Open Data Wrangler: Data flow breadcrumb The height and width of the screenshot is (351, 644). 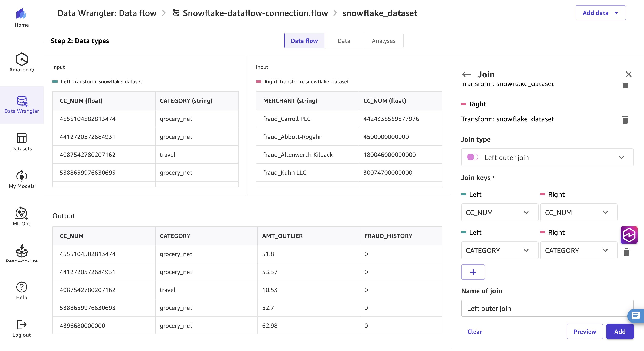pos(107,13)
